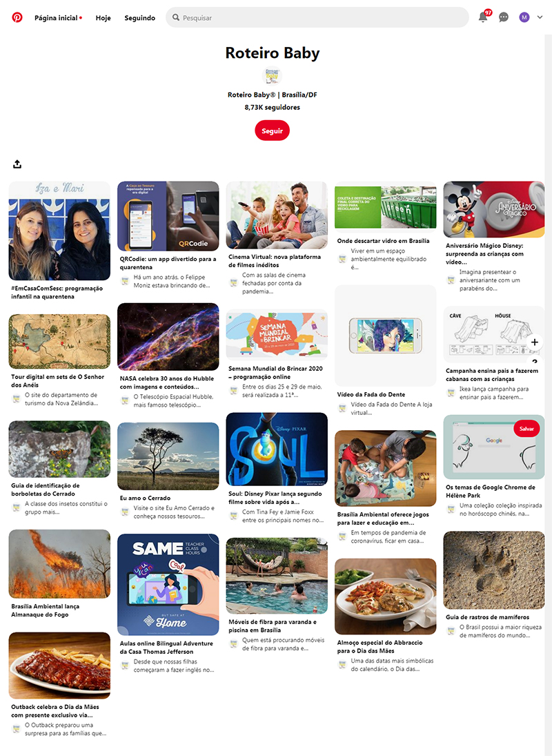Open 'Eu amo o Cerrado' pin title
552x756 pixels.
(145, 498)
